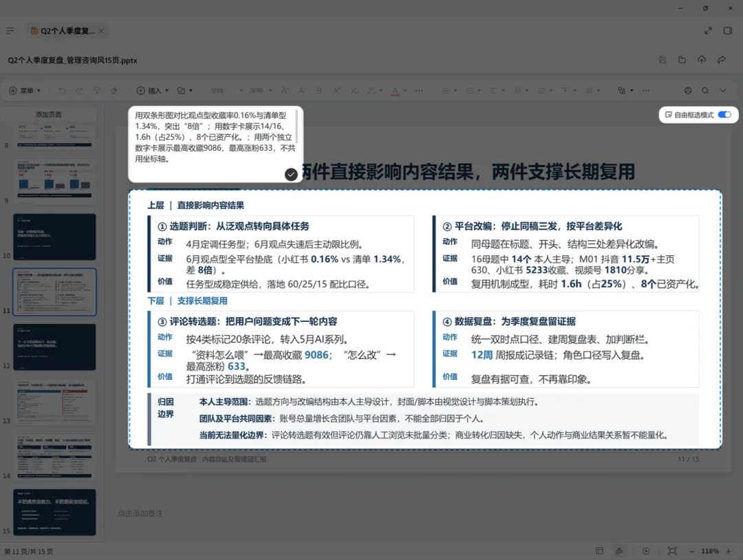Select slide 8 thumbnail
The height and width of the screenshot is (560, 743).
pyautogui.click(x=54, y=138)
